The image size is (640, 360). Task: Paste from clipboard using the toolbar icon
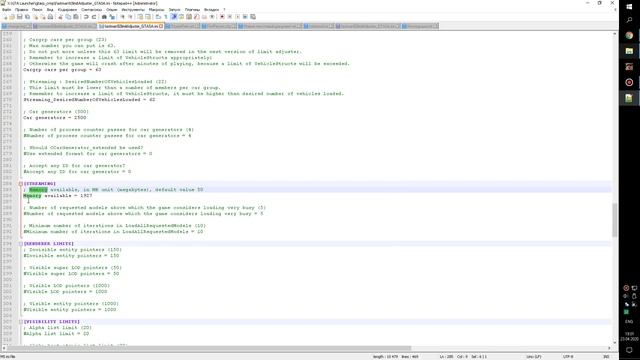[x=76, y=17]
